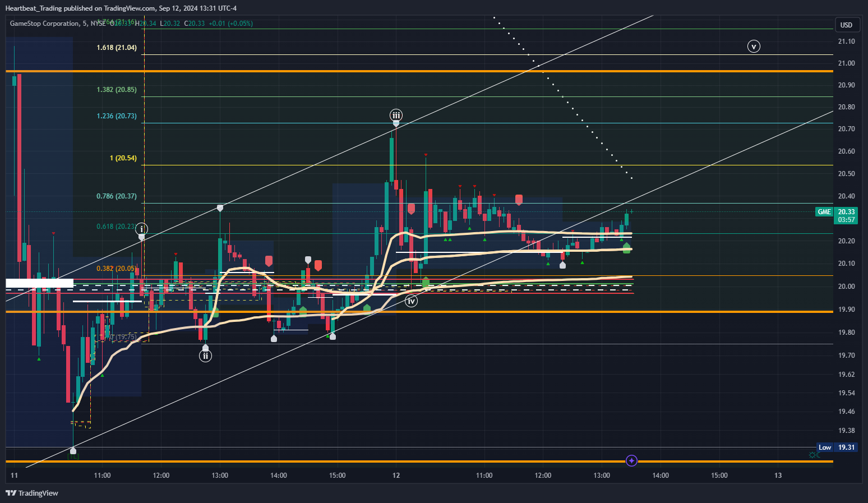Open the purple event marker on time axis
The width and height of the screenshot is (868, 503).
631,461
